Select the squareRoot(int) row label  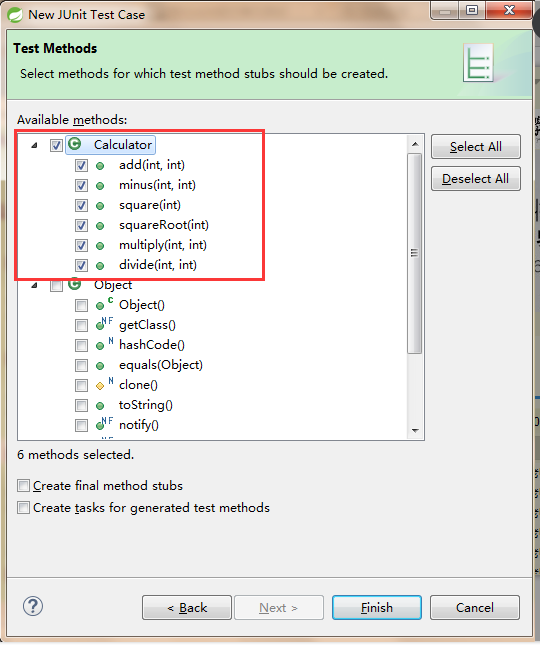[164, 225]
